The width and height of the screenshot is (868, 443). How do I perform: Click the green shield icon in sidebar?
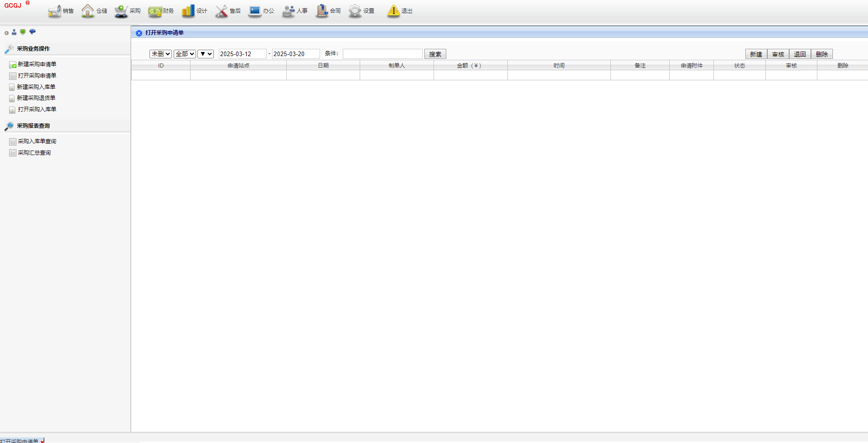pos(23,32)
